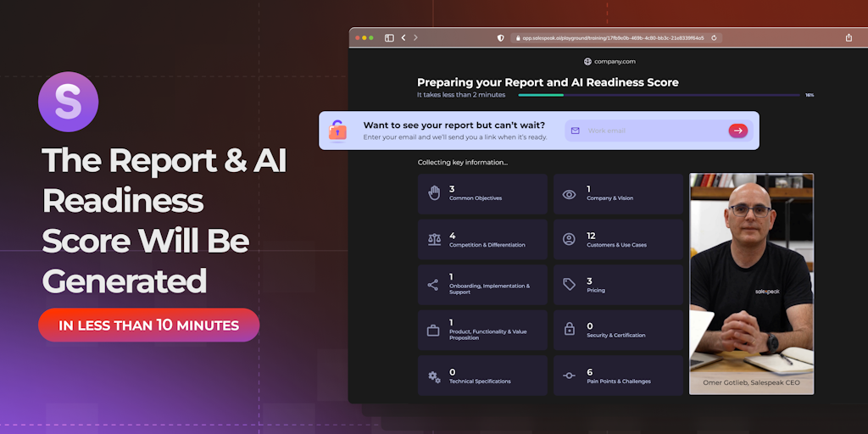This screenshot has height=434, width=868.
Task: Click the padlock icon for Security & Certification
Action: [569, 329]
